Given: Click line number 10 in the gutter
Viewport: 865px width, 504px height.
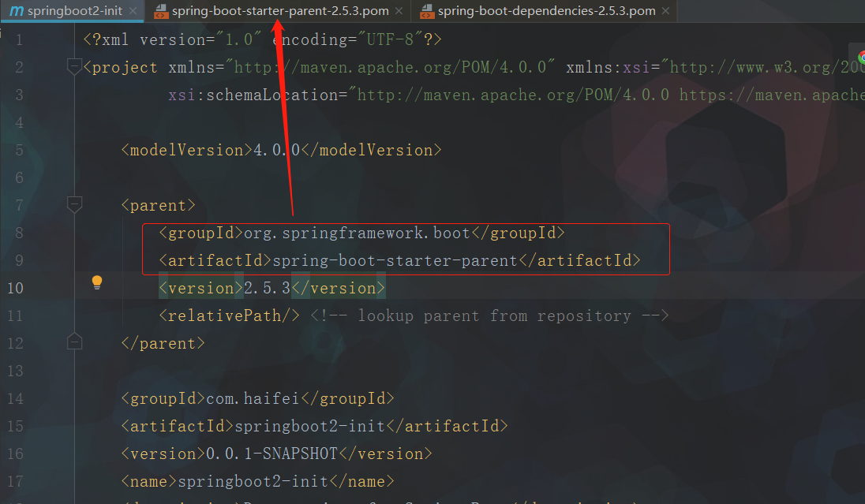Looking at the screenshot, I should [x=15, y=288].
